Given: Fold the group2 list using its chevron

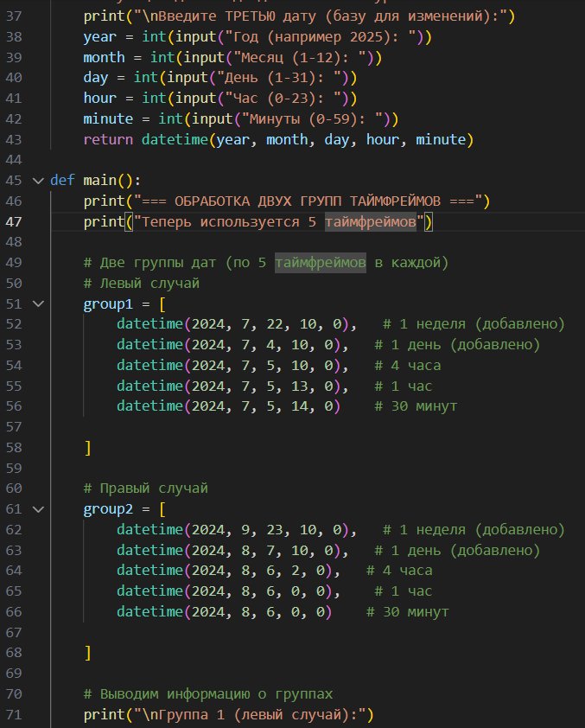Looking at the screenshot, I should click(x=37, y=509).
